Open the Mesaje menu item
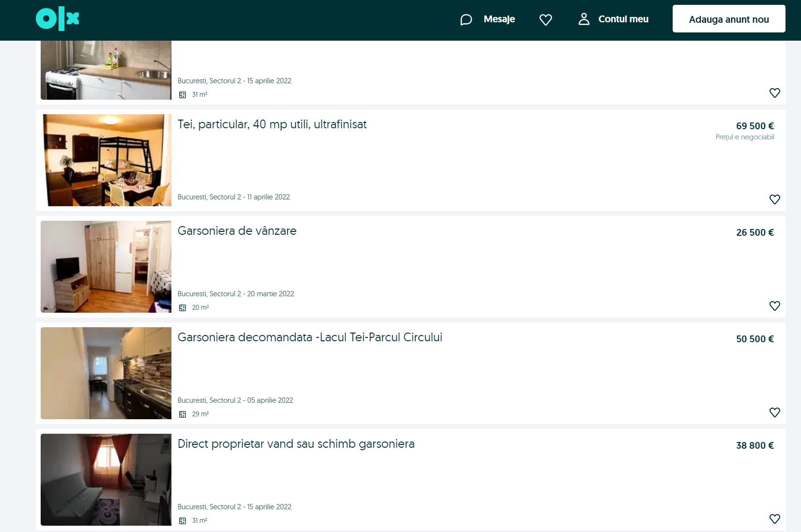The height and width of the screenshot is (532, 801). pos(499,19)
